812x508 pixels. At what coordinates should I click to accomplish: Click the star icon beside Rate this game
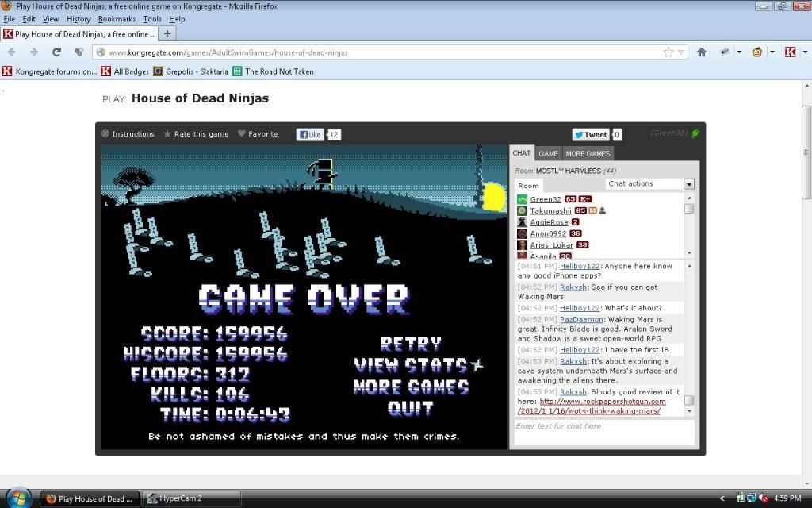click(x=167, y=133)
